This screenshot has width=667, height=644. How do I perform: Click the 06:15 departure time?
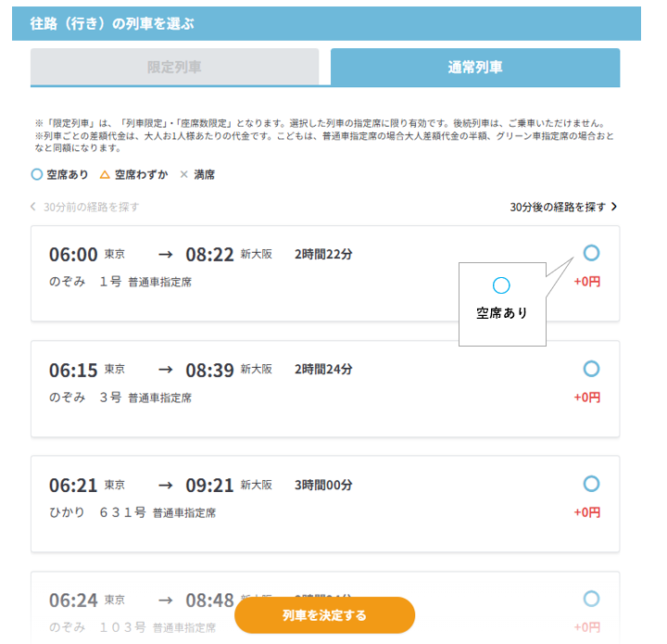pyautogui.click(x=73, y=370)
